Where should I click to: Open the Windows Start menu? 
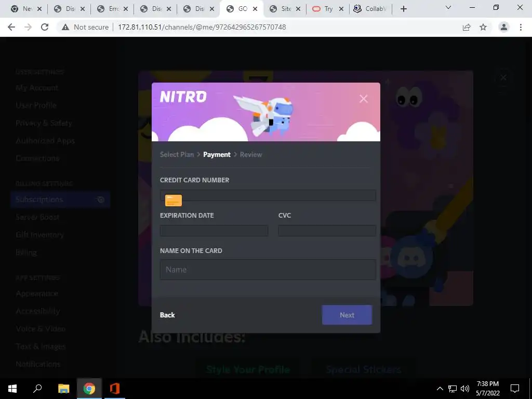click(x=12, y=389)
